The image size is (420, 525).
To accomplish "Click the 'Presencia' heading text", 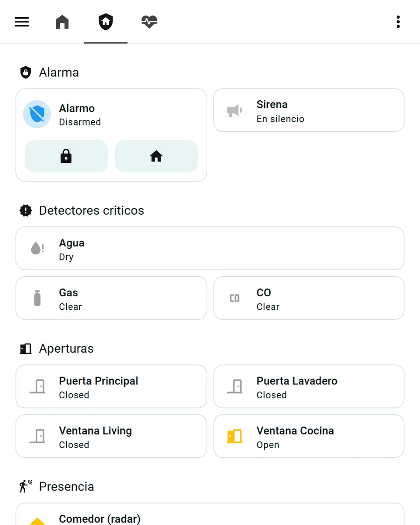I will coord(66,486).
